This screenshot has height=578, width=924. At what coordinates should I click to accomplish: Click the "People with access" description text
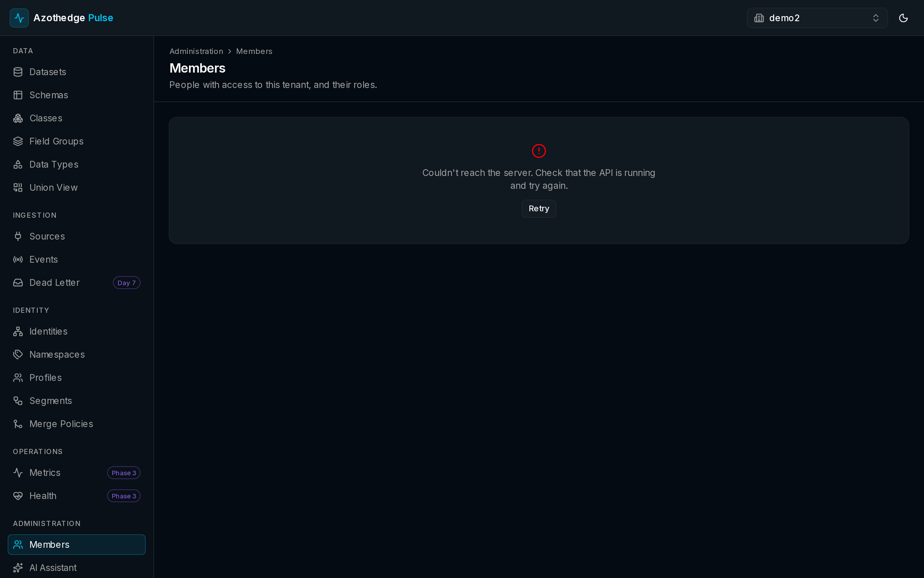tap(273, 85)
